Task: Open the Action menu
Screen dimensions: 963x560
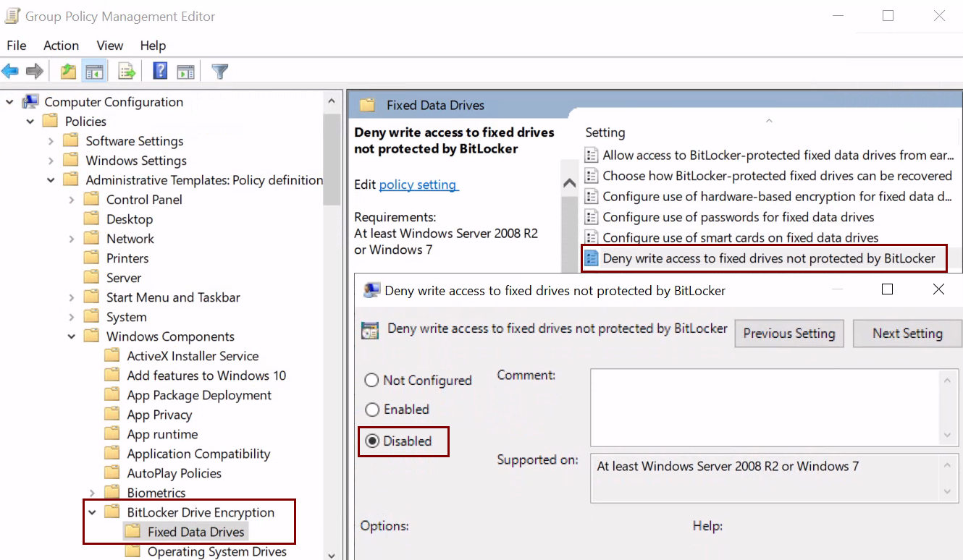Action: (x=61, y=45)
